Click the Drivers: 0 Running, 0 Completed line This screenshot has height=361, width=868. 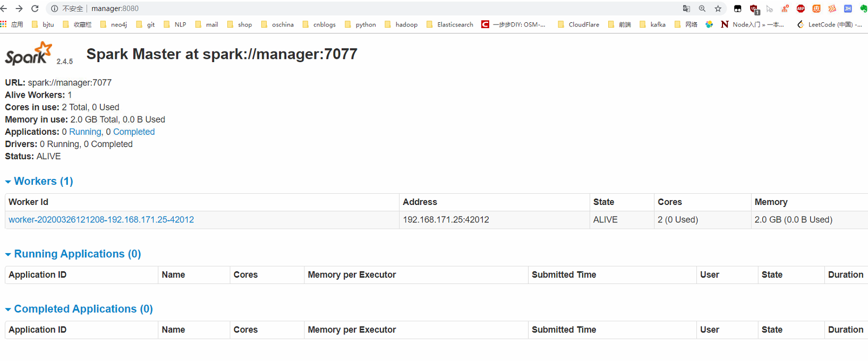(69, 144)
